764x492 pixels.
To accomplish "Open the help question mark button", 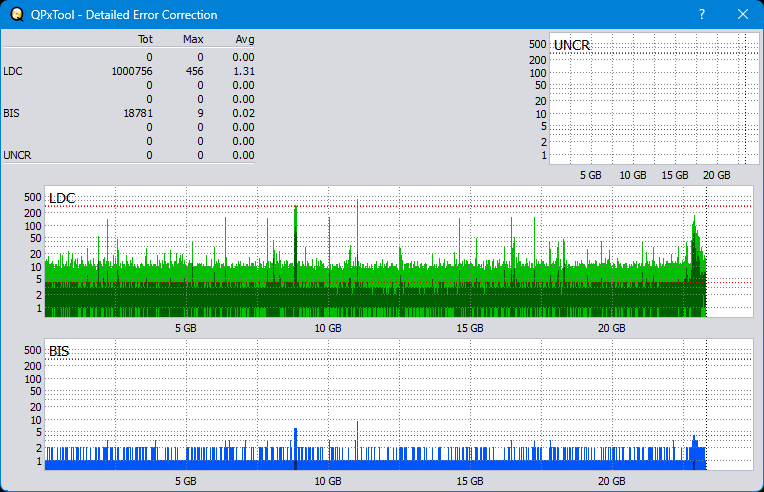I will (702, 15).
